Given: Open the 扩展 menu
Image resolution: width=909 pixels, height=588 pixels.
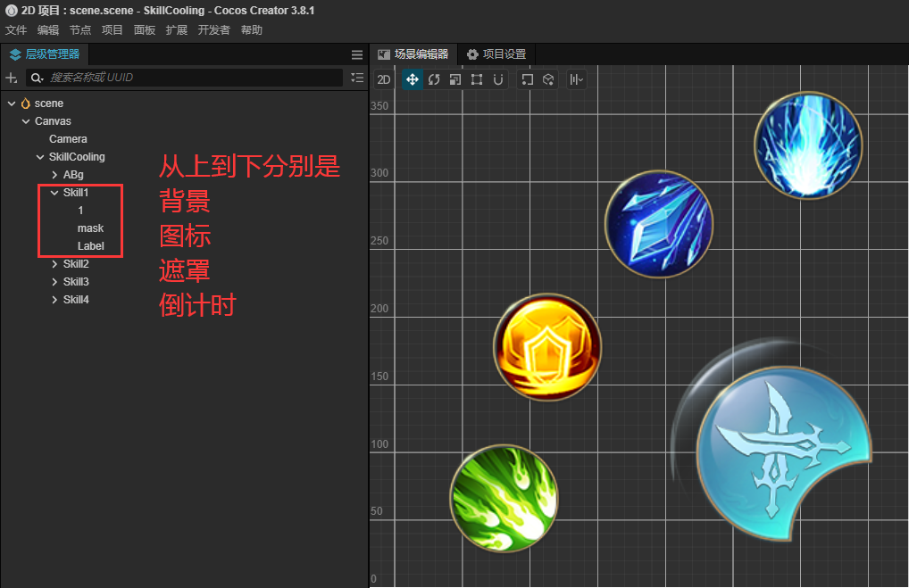Looking at the screenshot, I should click(x=176, y=30).
